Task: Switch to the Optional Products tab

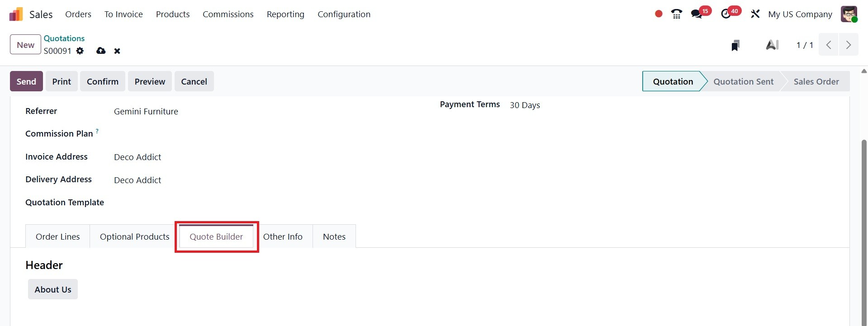Action: (134, 236)
